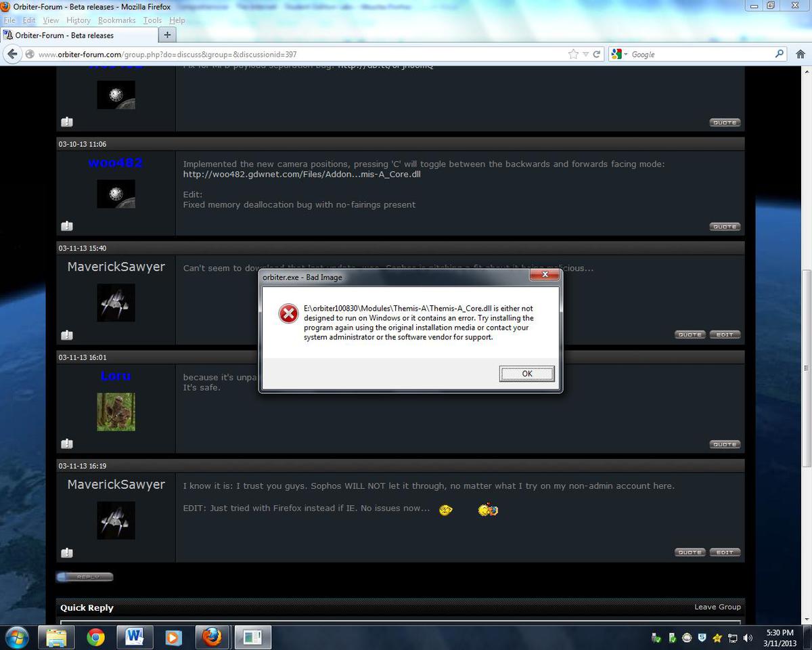
Task: Open Loru's username link
Action: click(115, 376)
